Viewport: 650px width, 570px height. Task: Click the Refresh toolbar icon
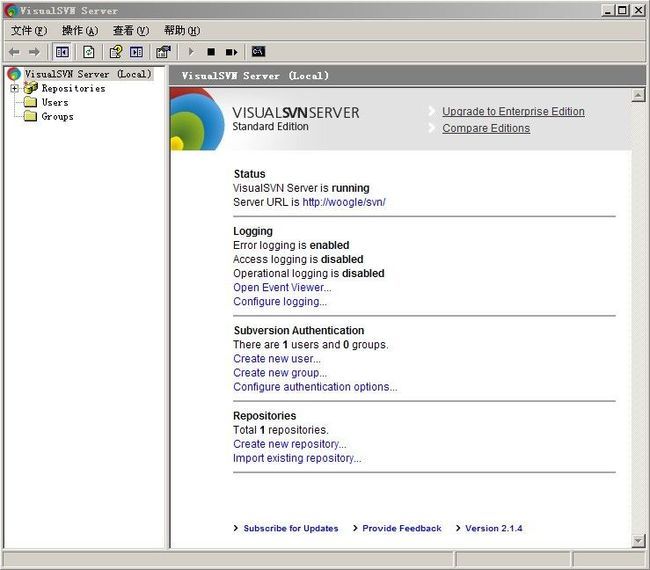click(89, 52)
